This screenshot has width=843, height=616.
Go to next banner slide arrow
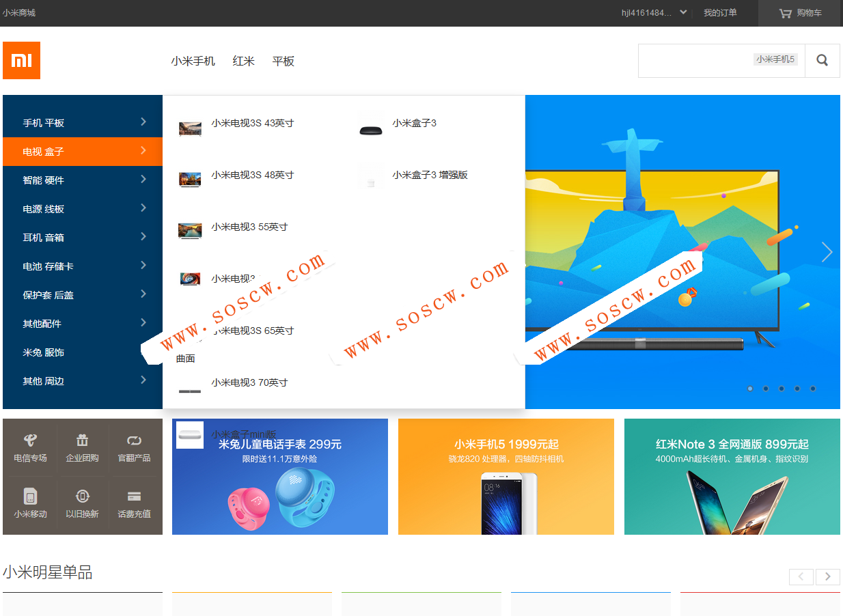point(827,252)
